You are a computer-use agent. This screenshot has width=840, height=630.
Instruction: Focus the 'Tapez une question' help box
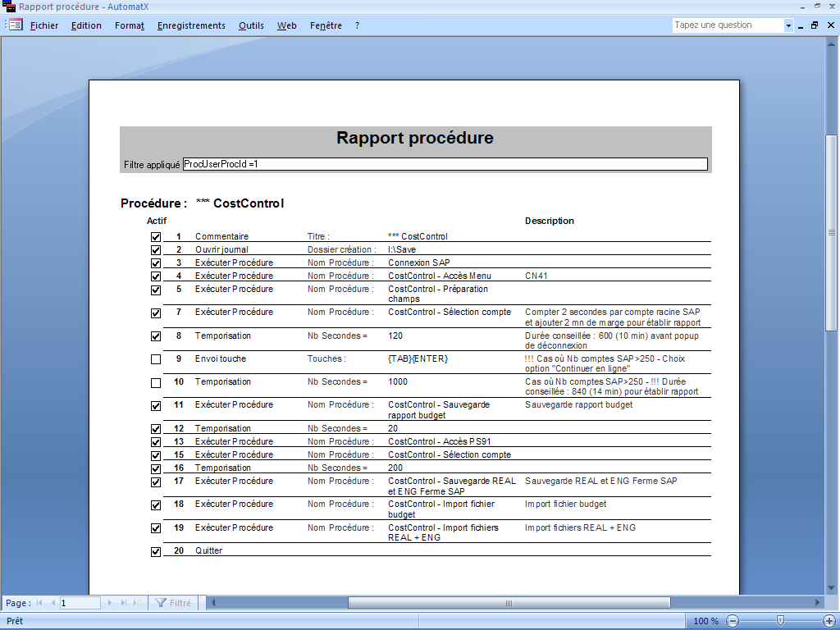pyautogui.click(x=728, y=25)
